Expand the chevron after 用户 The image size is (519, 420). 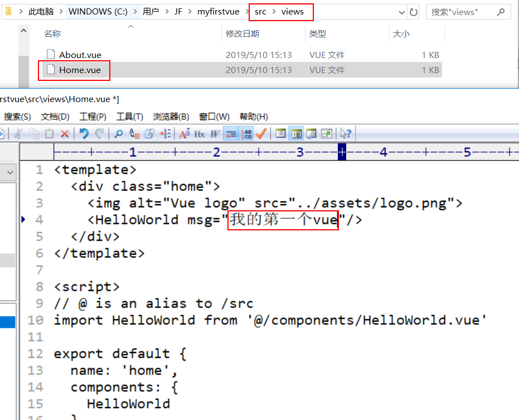click(167, 12)
